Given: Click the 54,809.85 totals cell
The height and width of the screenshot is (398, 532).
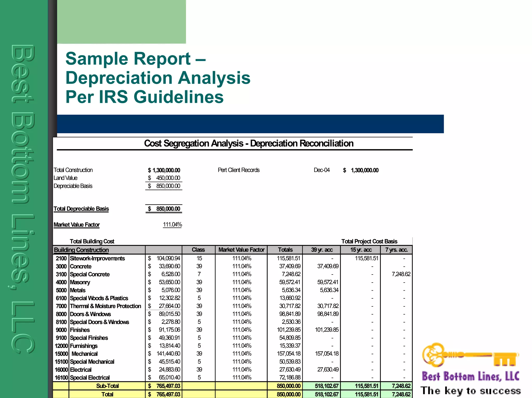Looking at the screenshot, I should coord(290,338).
